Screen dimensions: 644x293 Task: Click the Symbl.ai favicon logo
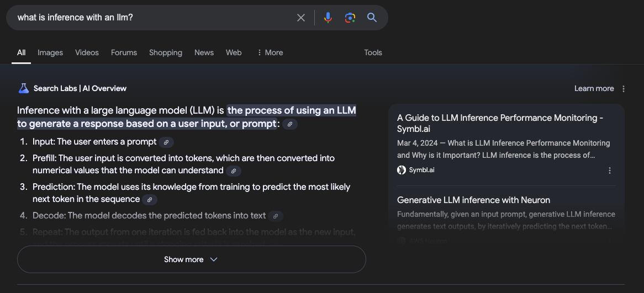coord(402,170)
